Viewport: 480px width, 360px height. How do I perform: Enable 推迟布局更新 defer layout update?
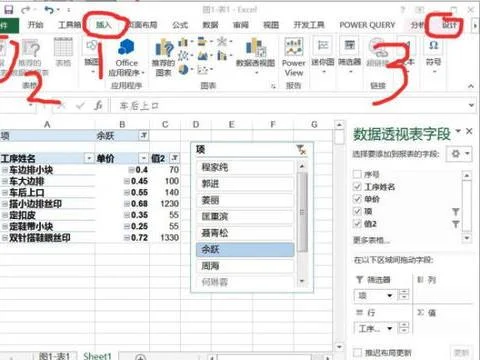tap(357, 352)
